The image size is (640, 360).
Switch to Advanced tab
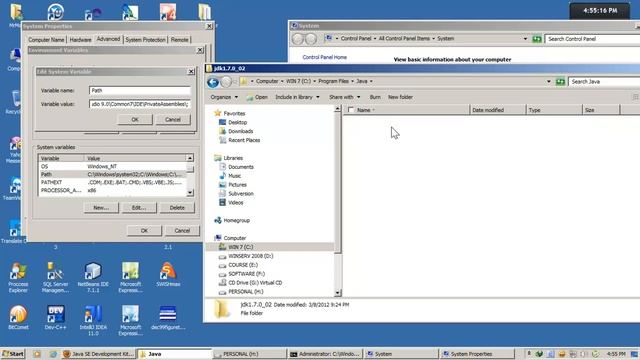click(108, 39)
